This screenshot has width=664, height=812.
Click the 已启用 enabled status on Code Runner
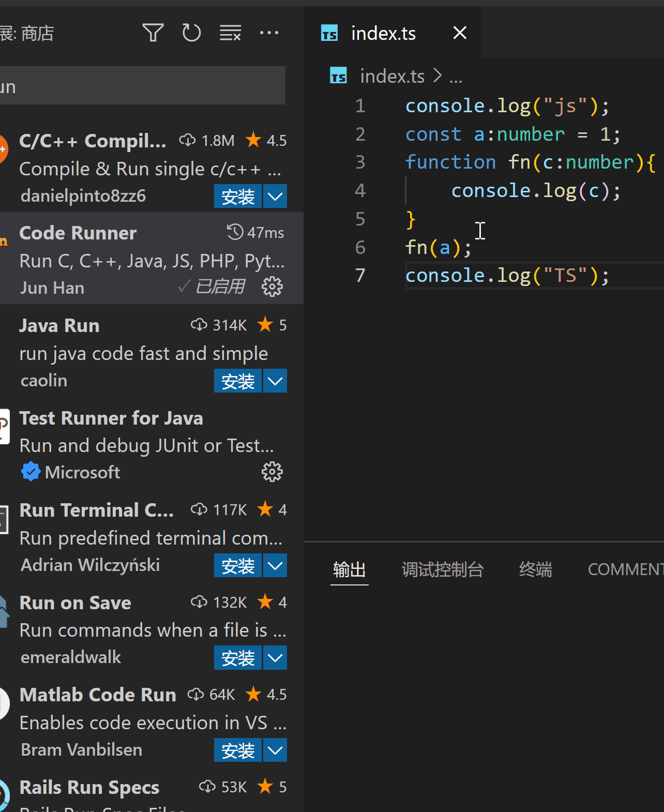tap(212, 287)
